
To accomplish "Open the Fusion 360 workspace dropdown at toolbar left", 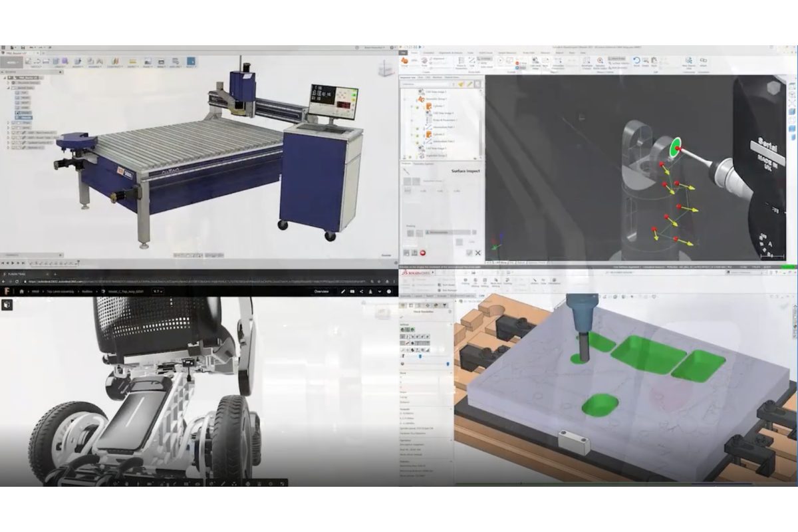I will point(12,63).
